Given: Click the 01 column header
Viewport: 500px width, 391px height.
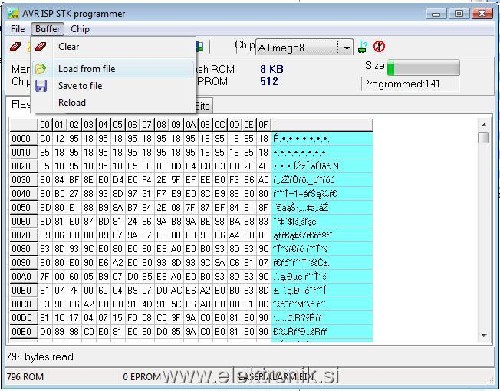Looking at the screenshot, I should (59, 125).
